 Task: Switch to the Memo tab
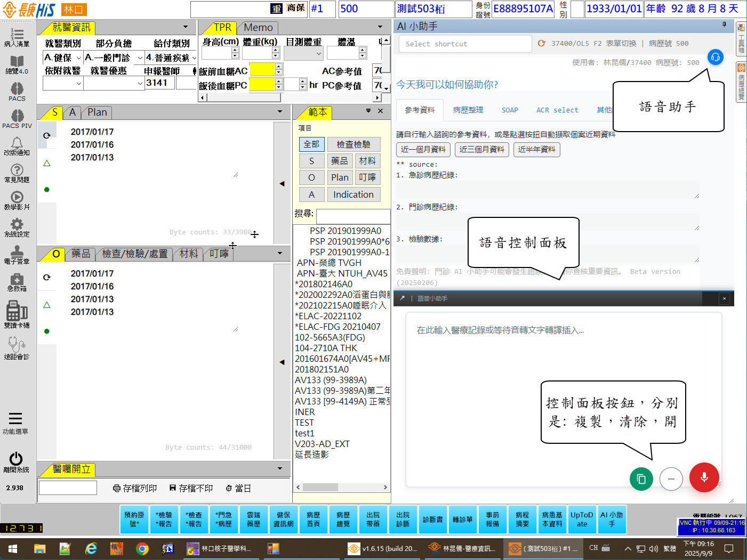click(258, 27)
